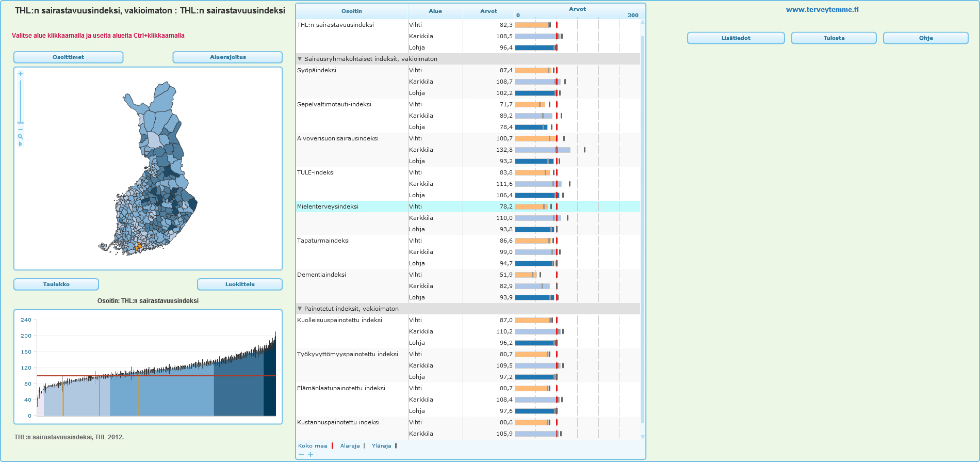Image resolution: width=980 pixels, height=462 pixels.
Task: Select the Kustannuspainotettu indeksi indicator
Action: click(338, 422)
